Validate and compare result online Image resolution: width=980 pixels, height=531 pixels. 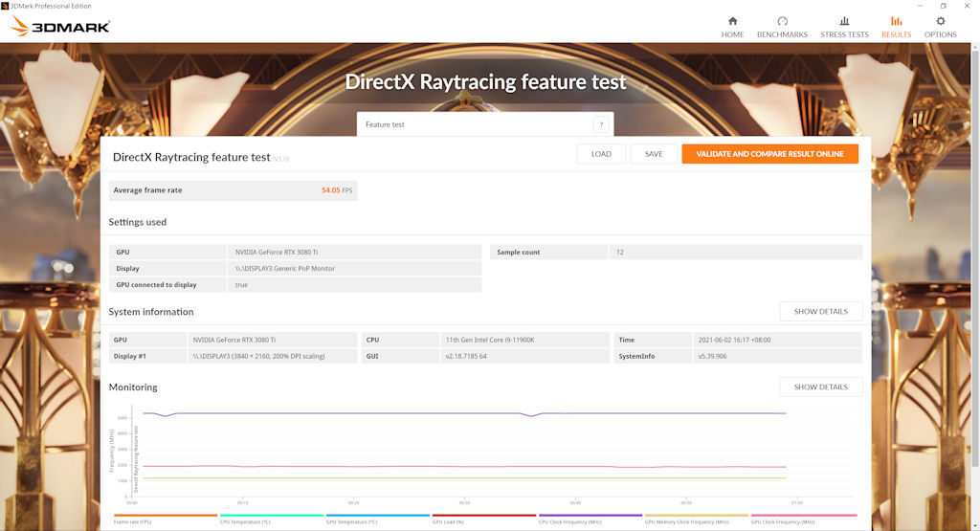coord(769,154)
